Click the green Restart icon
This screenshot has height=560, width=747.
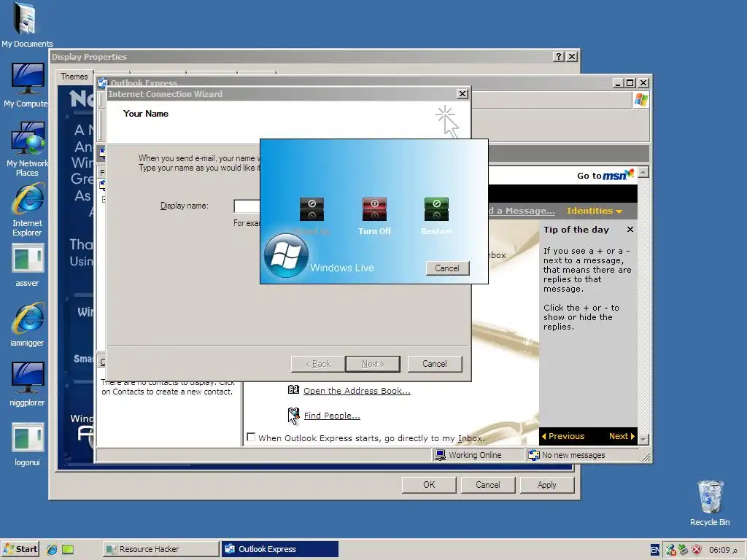[436, 209]
